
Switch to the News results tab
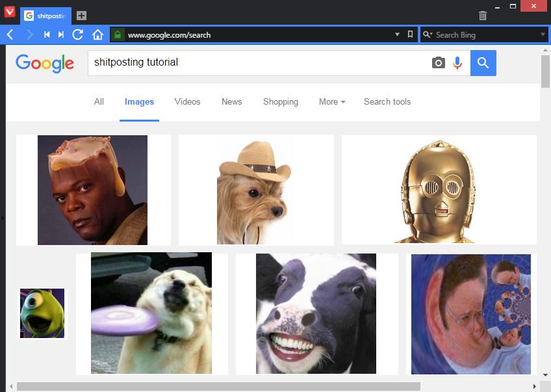[x=231, y=102]
